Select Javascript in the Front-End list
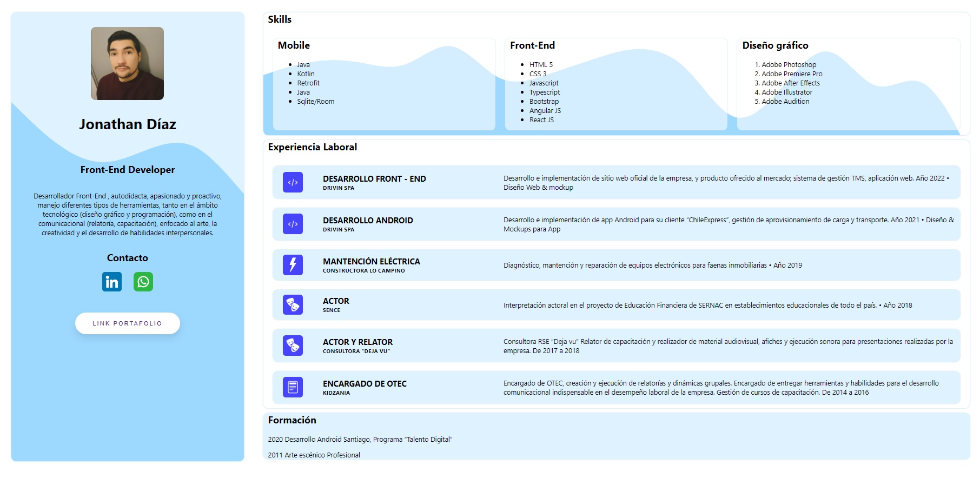 (544, 83)
